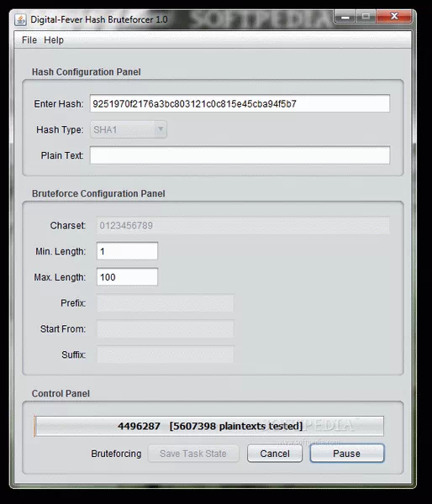Cancel the bruteforce task
This screenshot has width=432, height=504.
pyautogui.click(x=275, y=454)
